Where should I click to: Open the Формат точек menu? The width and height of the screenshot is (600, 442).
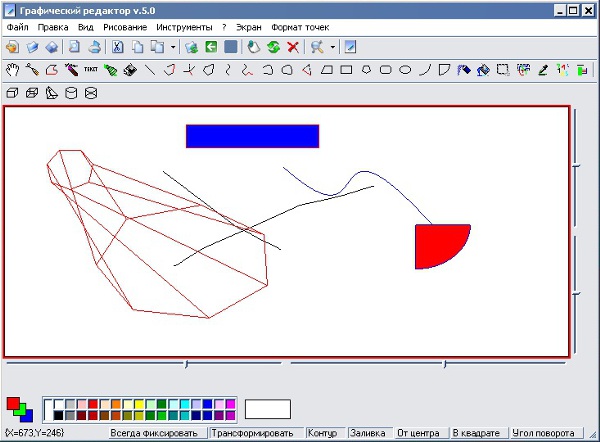point(300,27)
